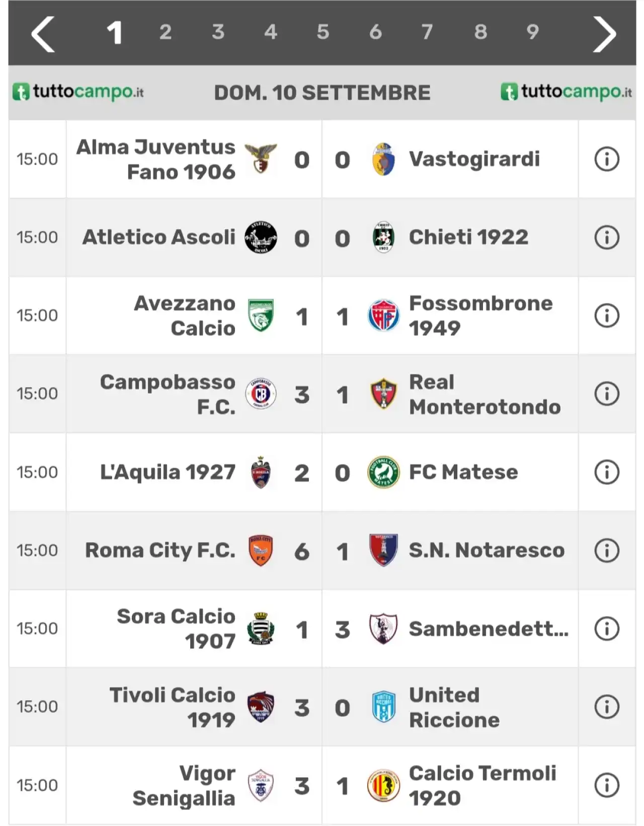Switch to matchday 2 tab

click(166, 32)
